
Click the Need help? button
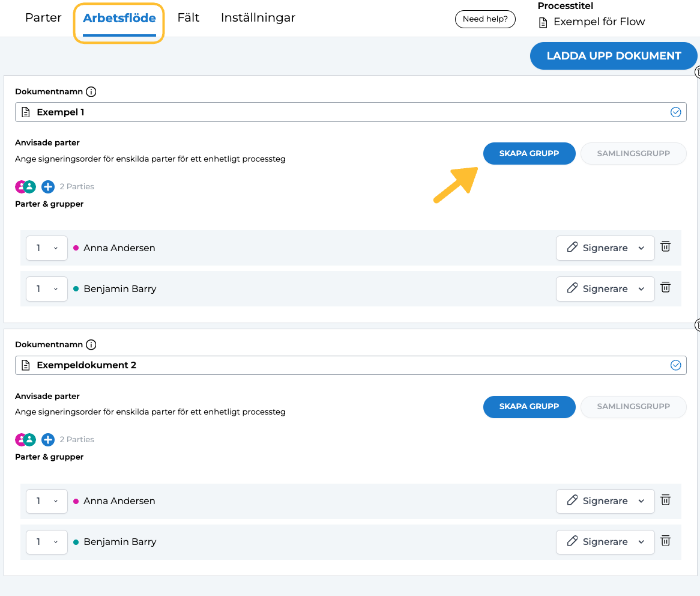click(x=485, y=19)
